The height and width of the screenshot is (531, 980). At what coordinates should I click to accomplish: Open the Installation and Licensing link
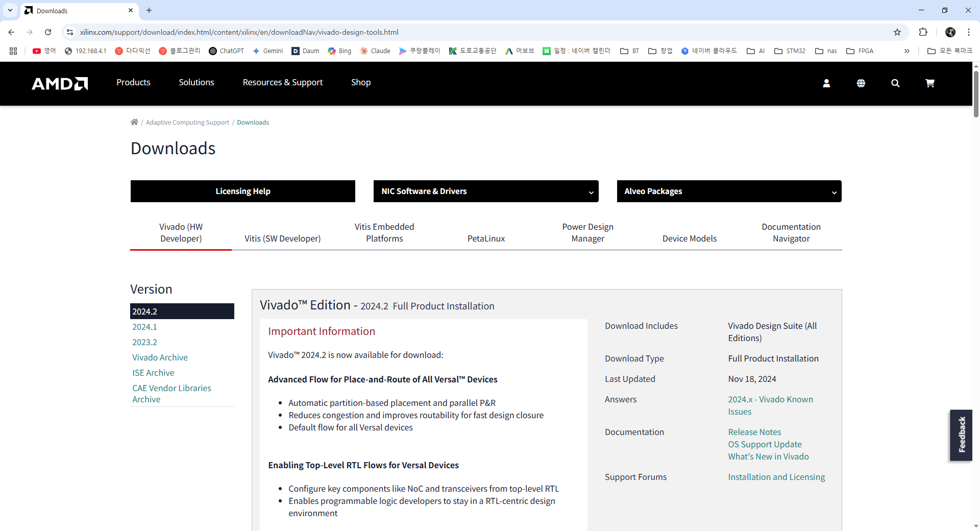(x=776, y=477)
